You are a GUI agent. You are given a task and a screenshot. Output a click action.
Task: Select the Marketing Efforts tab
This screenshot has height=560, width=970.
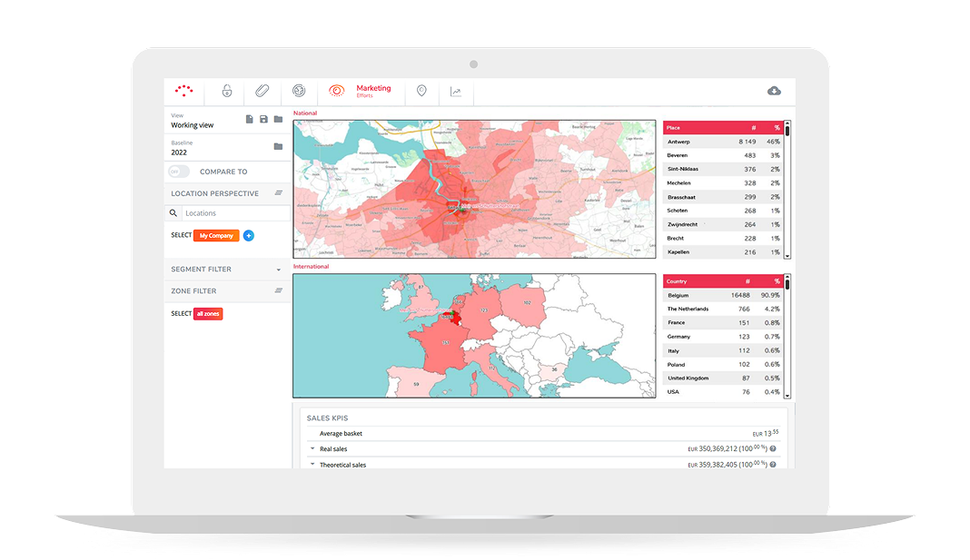click(x=361, y=91)
